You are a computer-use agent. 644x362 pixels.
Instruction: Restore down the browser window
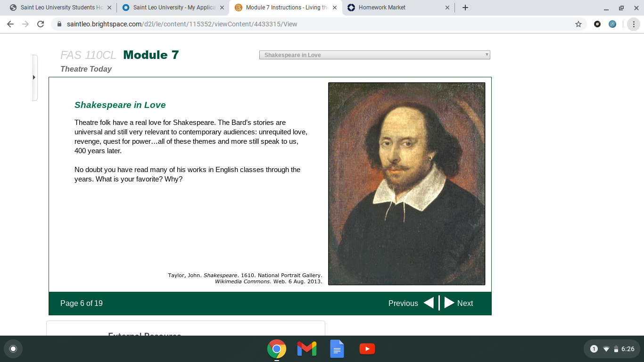[621, 8]
